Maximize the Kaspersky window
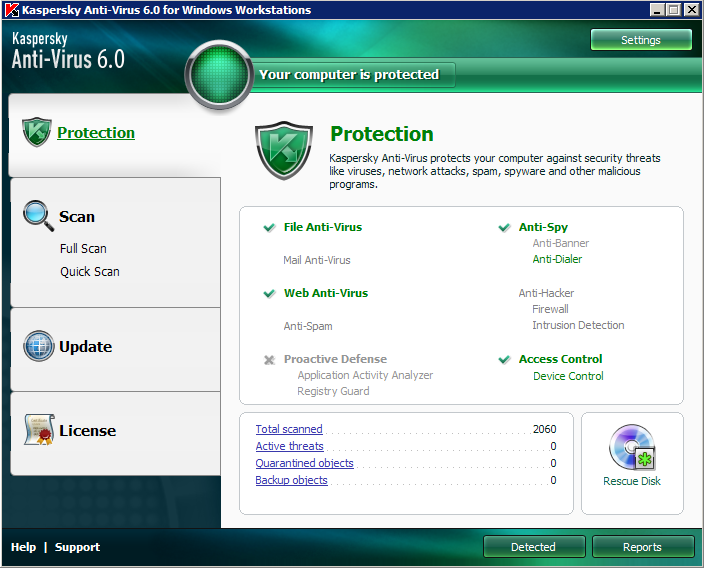Screen dimensions: 704x568 [x=674, y=9]
